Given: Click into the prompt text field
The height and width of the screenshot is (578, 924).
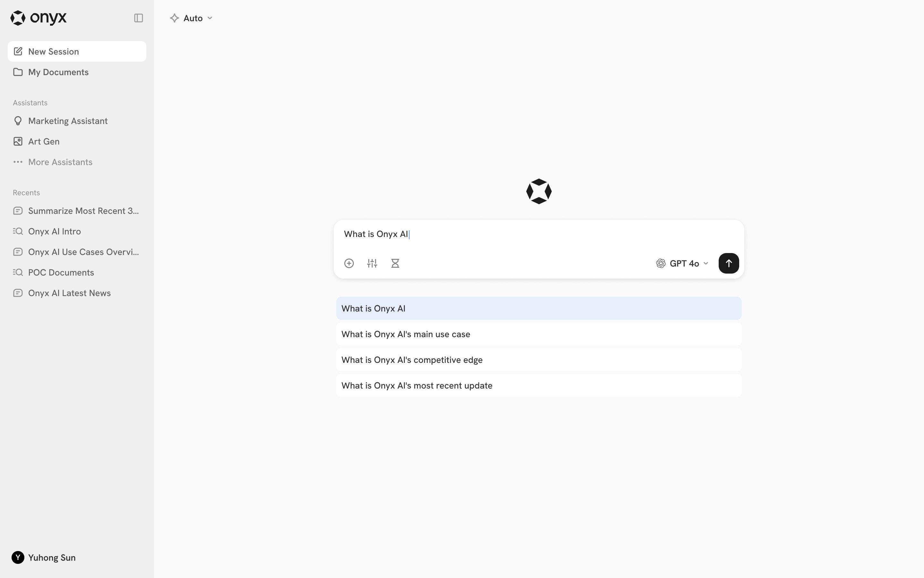Looking at the screenshot, I should (538, 234).
